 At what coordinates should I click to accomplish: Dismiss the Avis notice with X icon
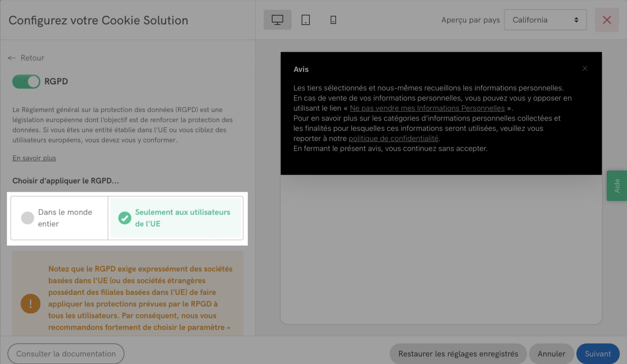pos(585,68)
